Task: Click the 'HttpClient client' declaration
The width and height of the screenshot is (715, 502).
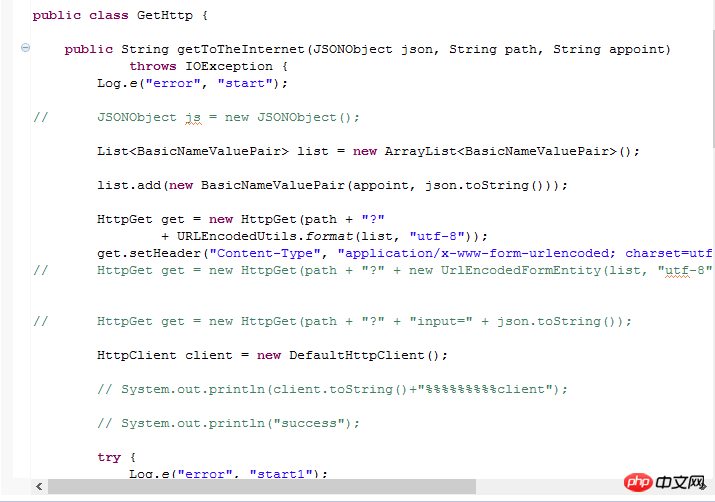Action: point(165,355)
